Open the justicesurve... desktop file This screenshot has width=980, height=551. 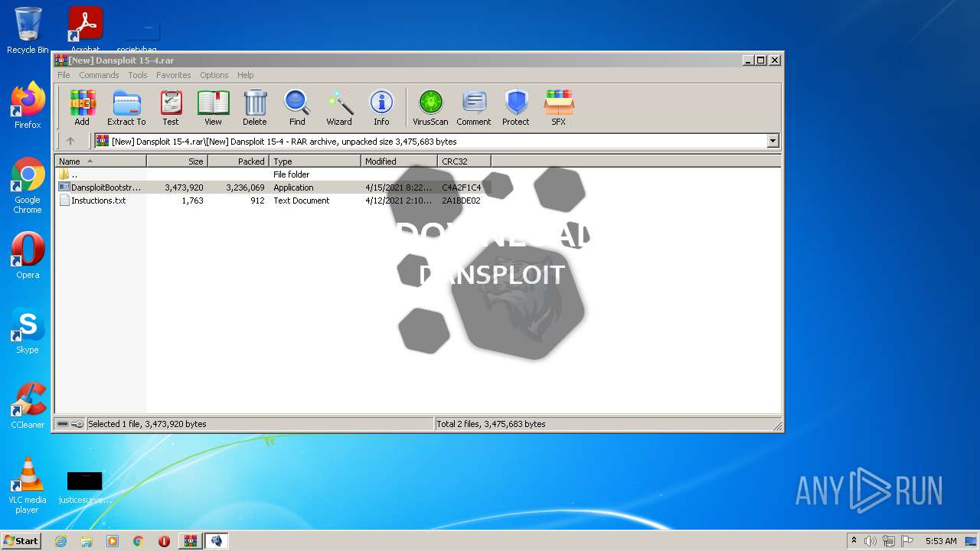(84, 487)
